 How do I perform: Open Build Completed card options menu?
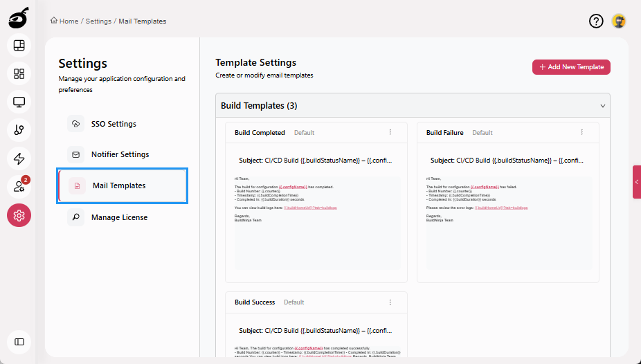click(x=390, y=132)
